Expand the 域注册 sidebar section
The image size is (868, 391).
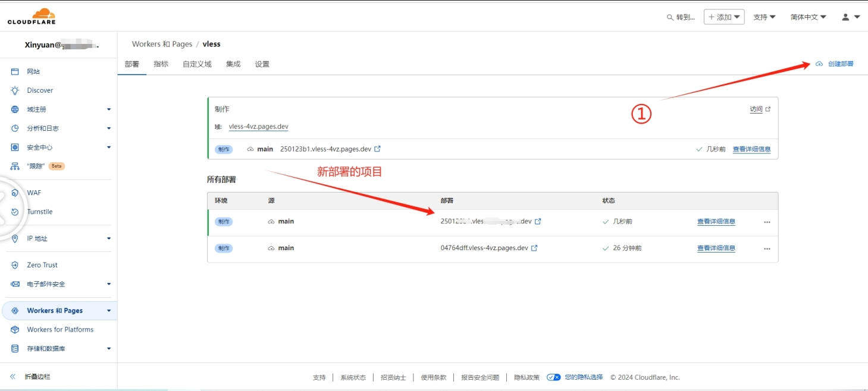pyautogui.click(x=108, y=109)
